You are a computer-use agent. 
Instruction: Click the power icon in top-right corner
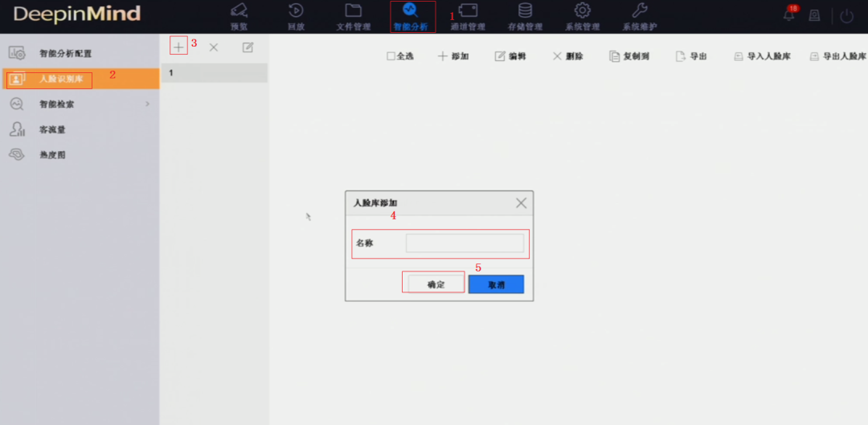tap(846, 16)
